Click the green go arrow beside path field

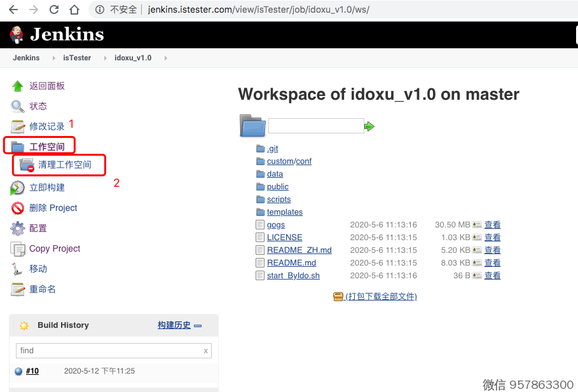pyautogui.click(x=369, y=126)
